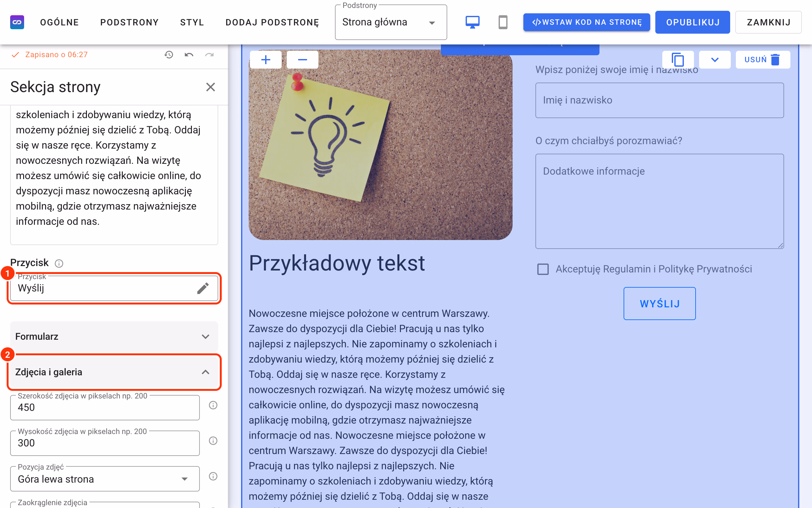Focus the Dodatkowe informacje textarea
This screenshot has width=812, height=508.
(x=660, y=201)
